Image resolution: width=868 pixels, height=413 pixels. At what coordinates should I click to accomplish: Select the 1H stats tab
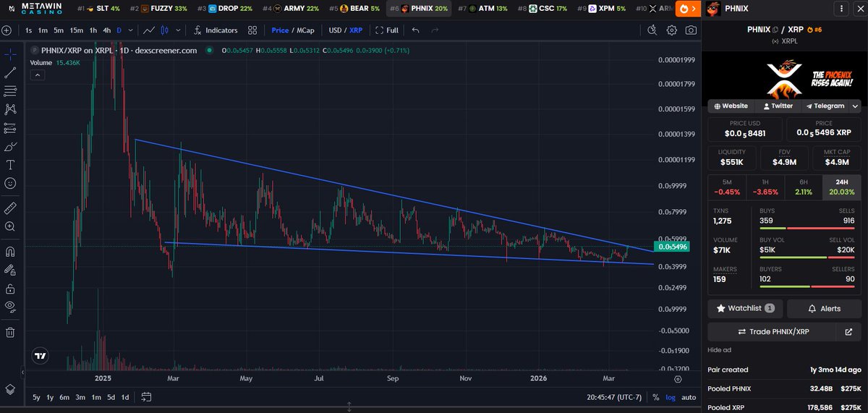coord(765,187)
